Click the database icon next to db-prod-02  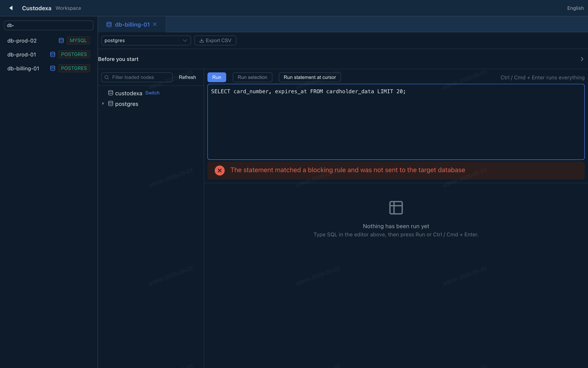pos(61,40)
